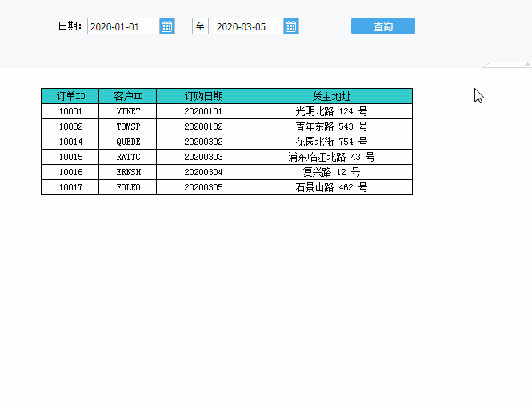Viewport: 532px width, 408px height.
Task: Select address cell 浦东临江北路 43 号
Action: 331,157
